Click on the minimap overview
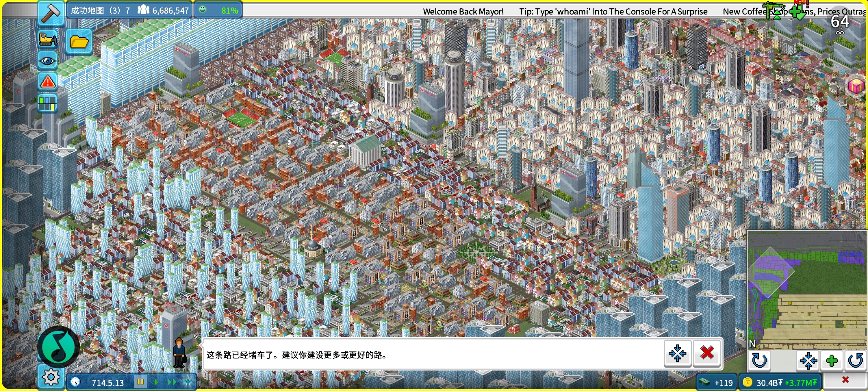This screenshot has height=391, width=868. click(807, 290)
